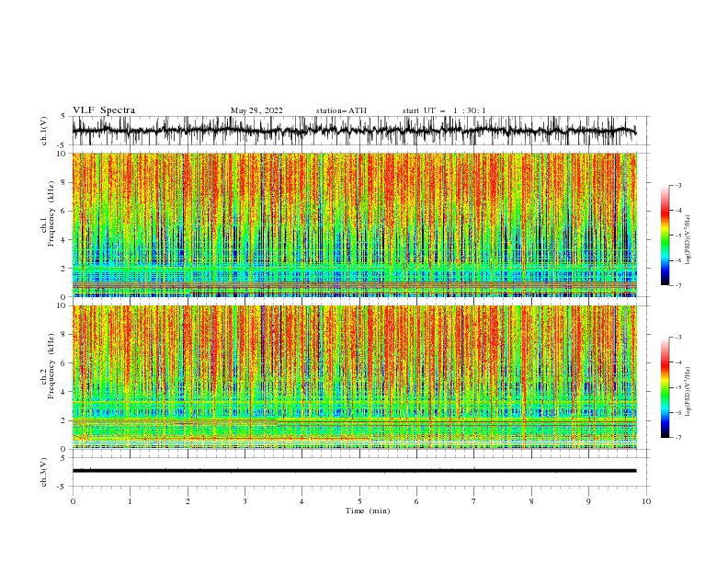This screenshot has height=563, width=728.
Task: Click the "VLF Spectra" plot title
Action: 104,110
